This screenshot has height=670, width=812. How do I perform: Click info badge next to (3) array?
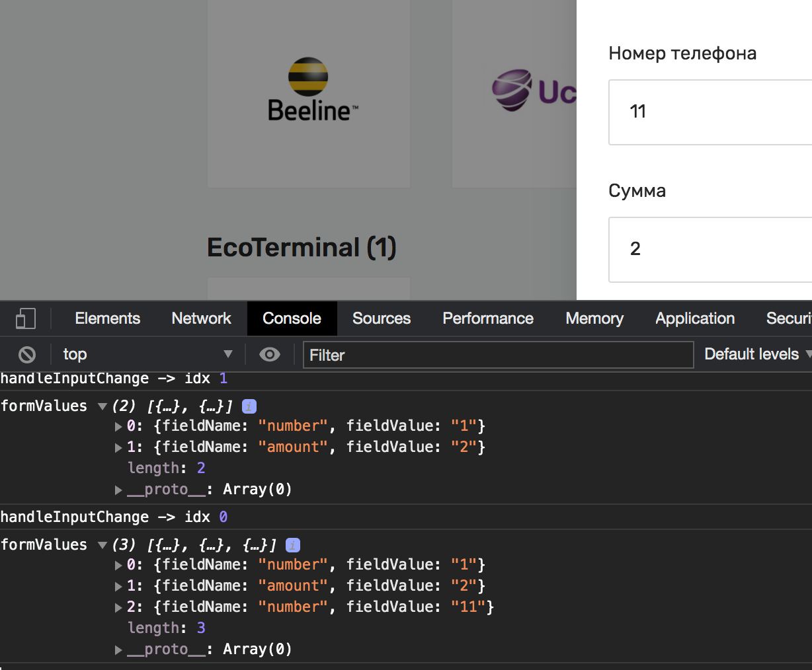point(293,545)
